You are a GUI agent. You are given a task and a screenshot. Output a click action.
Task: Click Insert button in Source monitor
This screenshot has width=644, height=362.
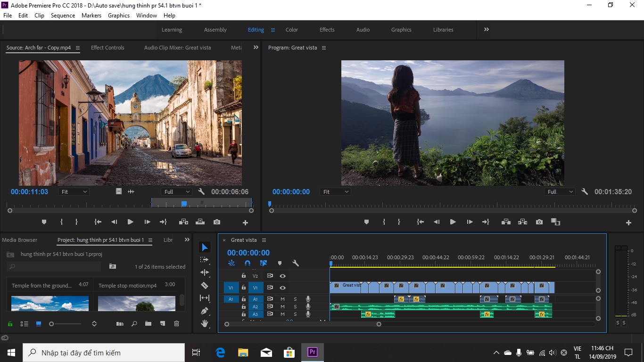tap(183, 222)
